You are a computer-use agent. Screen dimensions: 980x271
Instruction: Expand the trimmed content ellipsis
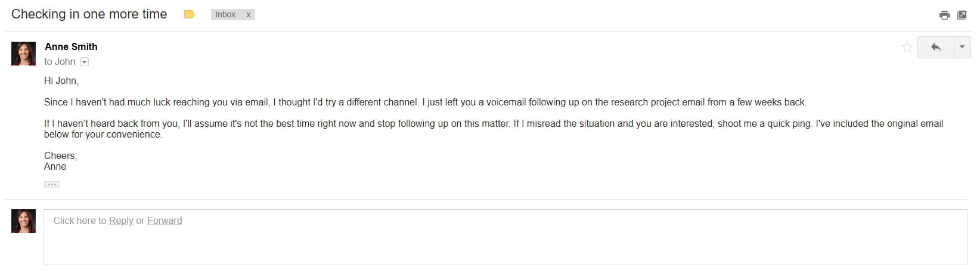pos(52,185)
